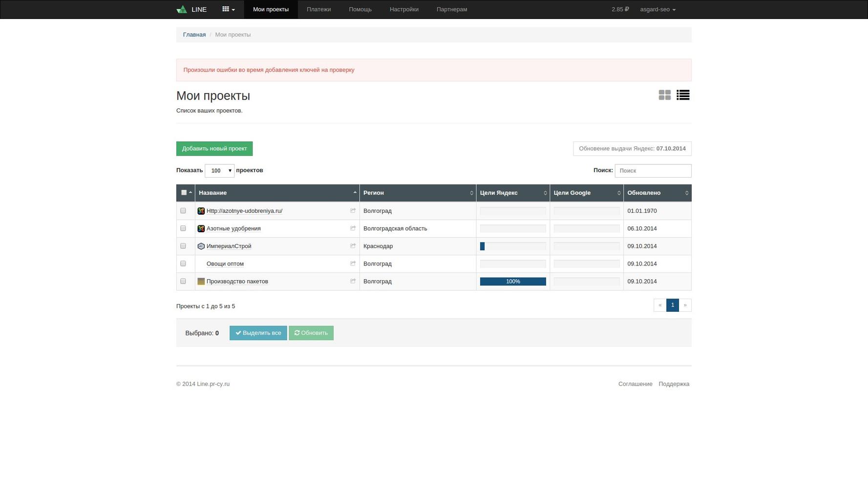Click the 2.85 ₽ balance

(x=620, y=9)
